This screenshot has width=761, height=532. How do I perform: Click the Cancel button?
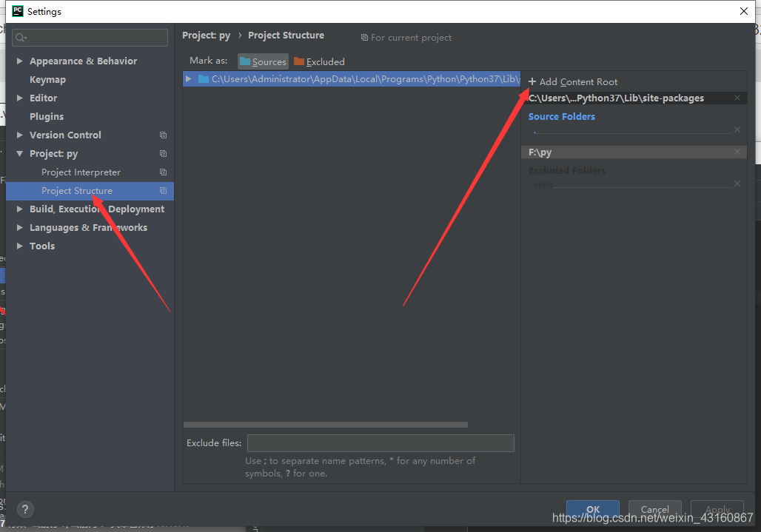[x=654, y=509]
